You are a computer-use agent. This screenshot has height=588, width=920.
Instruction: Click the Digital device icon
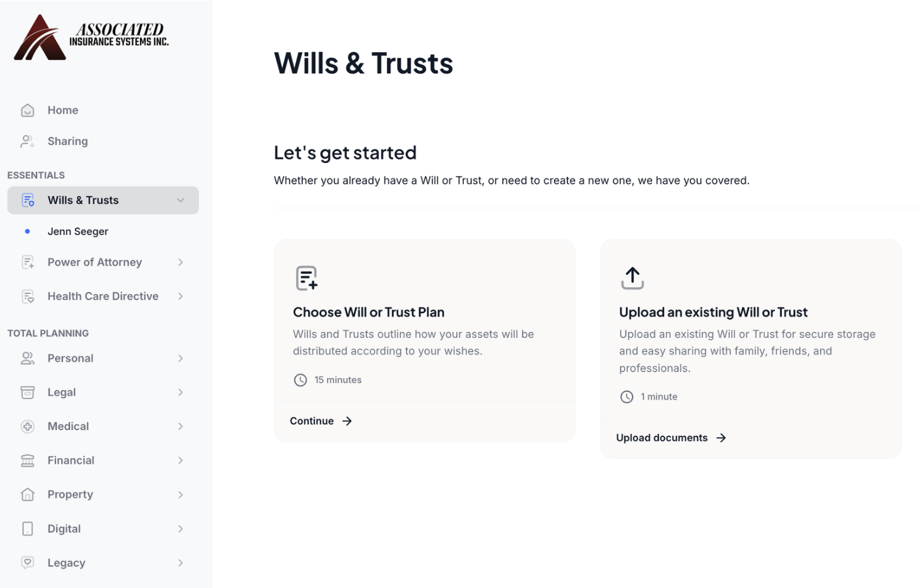[x=27, y=529]
